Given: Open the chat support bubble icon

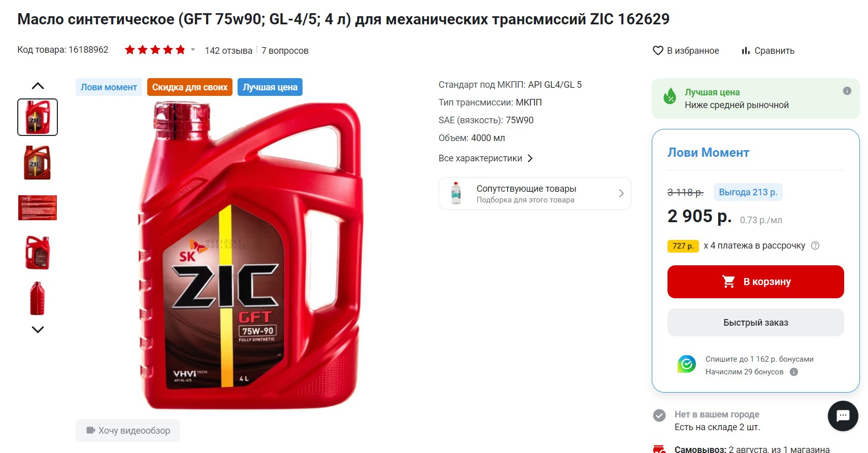Looking at the screenshot, I should point(843,416).
